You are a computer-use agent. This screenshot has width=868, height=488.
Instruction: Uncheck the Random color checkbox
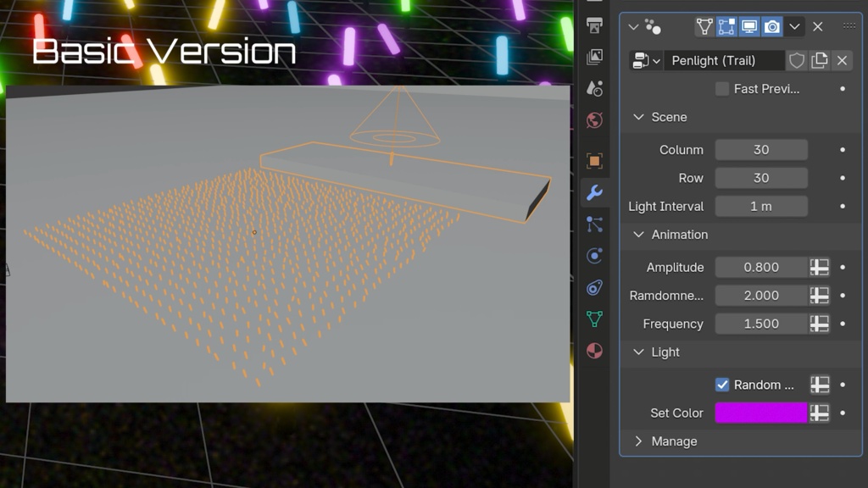722,385
